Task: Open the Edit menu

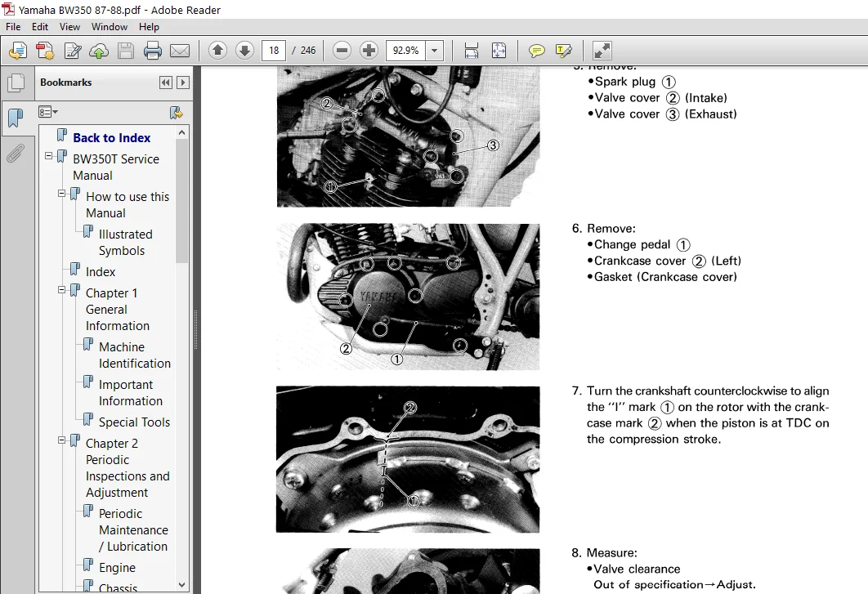Action: point(40,27)
